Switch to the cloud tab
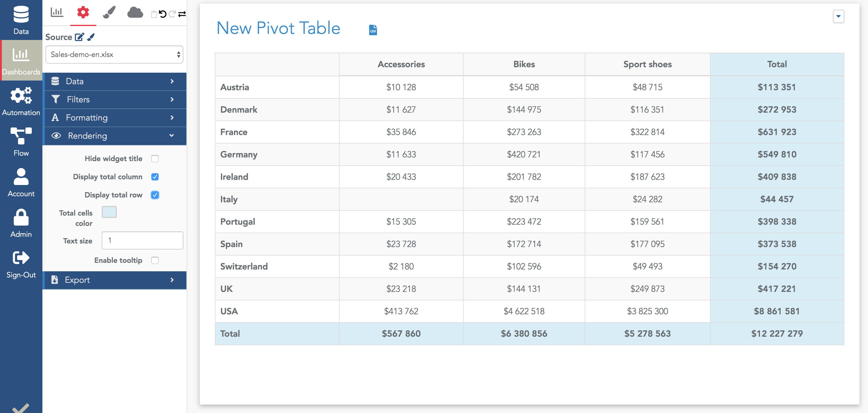Screen dimensions: 868x413 tap(135, 12)
